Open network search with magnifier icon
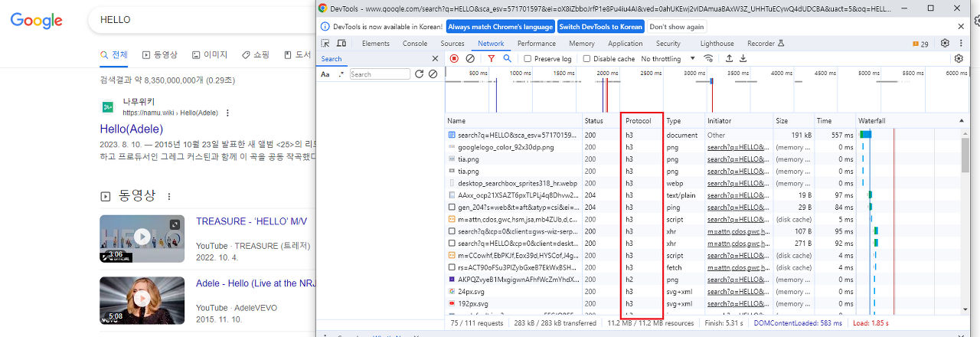This screenshot has height=337, width=980. 507,58
